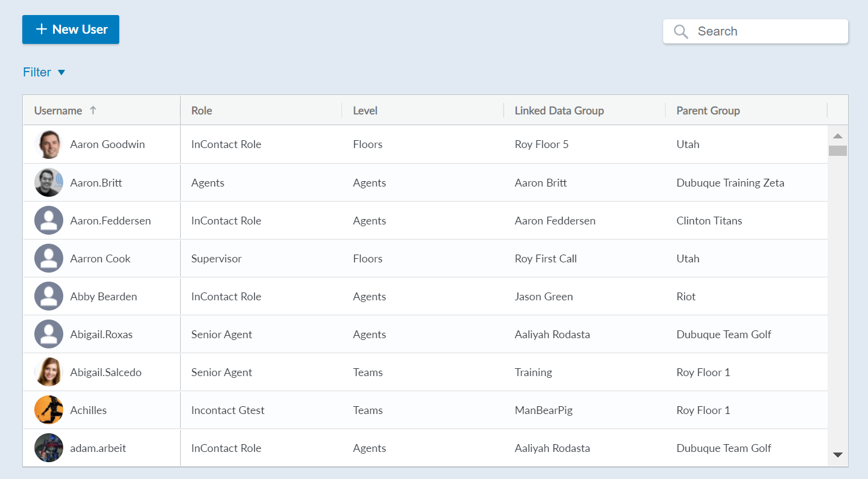Select the Abigail.Roxas username
868x479 pixels.
[101, 335]
